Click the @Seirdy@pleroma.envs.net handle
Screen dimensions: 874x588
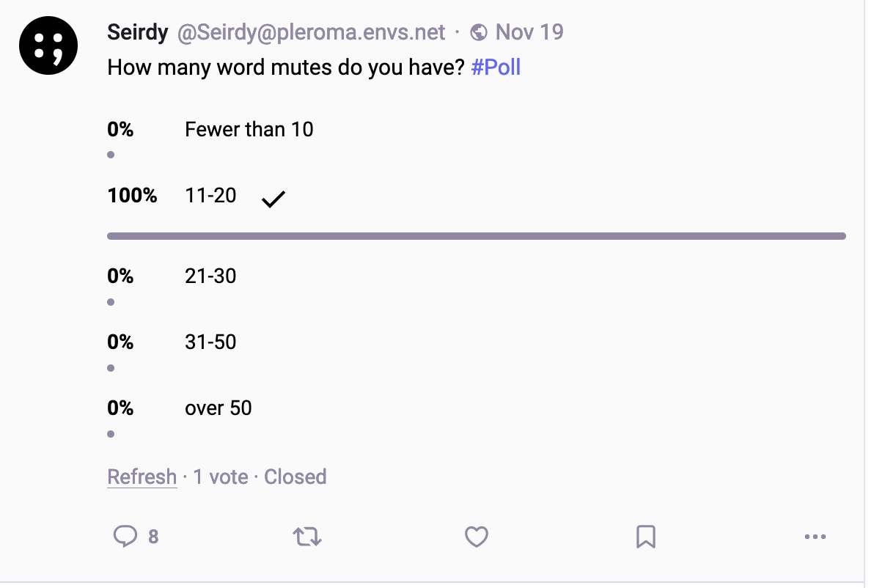(x=311, y=32)
